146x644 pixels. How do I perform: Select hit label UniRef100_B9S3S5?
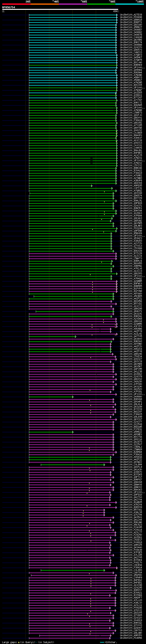[x=131, y=85]
